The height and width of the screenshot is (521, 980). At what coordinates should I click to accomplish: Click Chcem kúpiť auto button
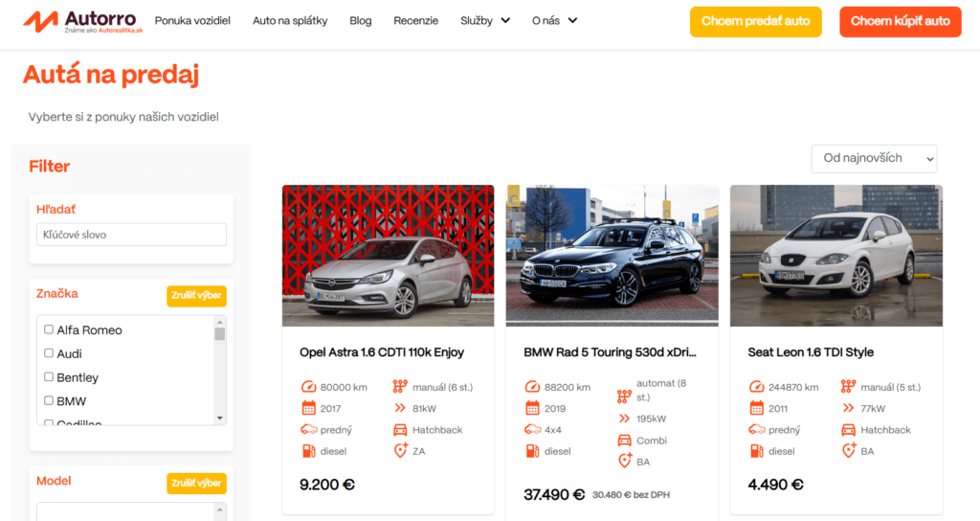point(900,22)
